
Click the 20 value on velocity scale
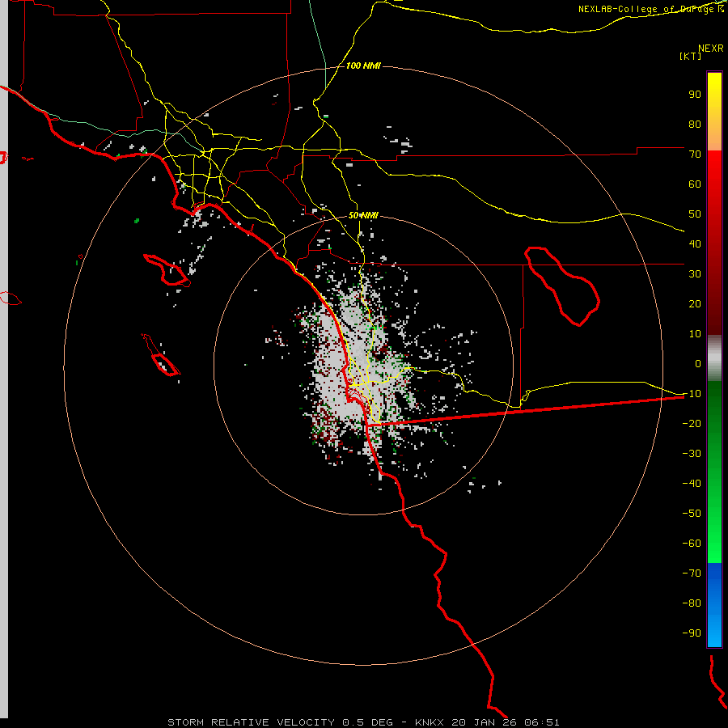pyautogui.click(x=695, y=304)
